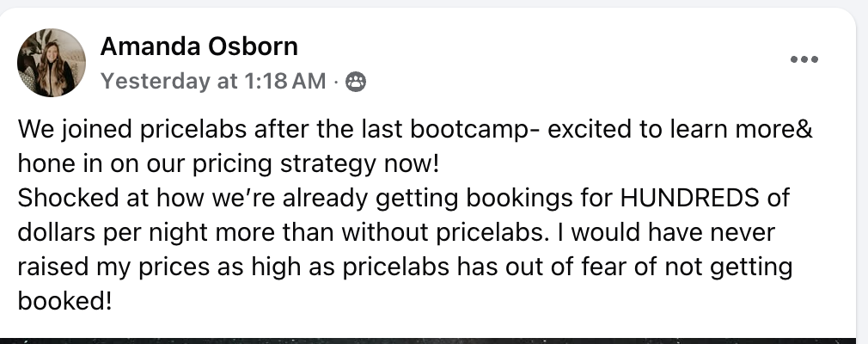Click "We joined pricelabs" opening text
868x344 pixels.
120,132
